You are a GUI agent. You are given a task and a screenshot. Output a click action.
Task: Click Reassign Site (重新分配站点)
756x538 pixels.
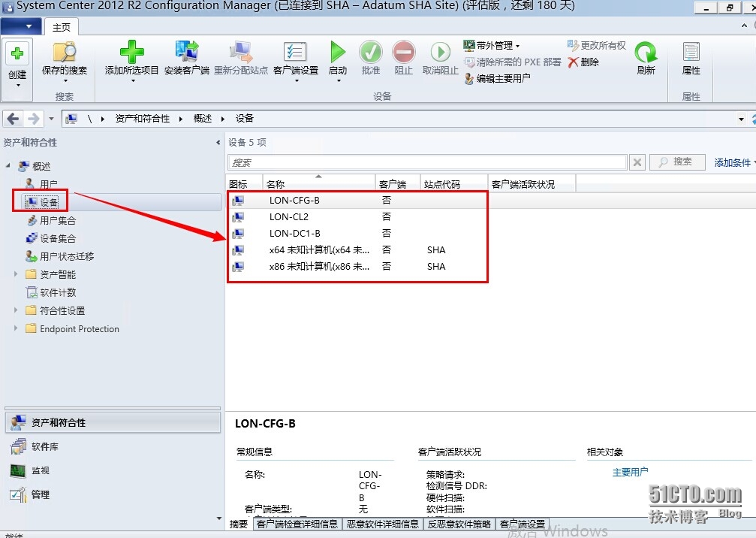coord(240,59)
